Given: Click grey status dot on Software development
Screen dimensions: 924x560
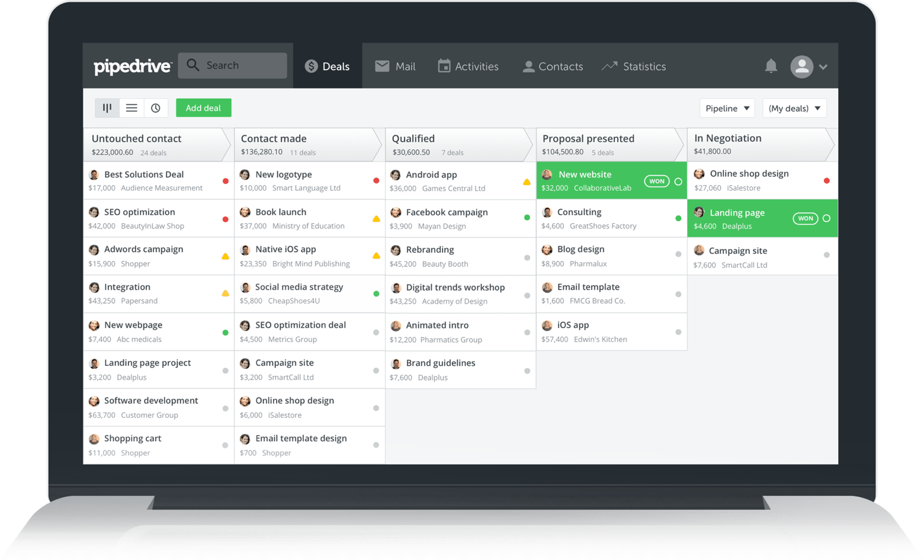Looking at the screenshot, I should (226, 408).
